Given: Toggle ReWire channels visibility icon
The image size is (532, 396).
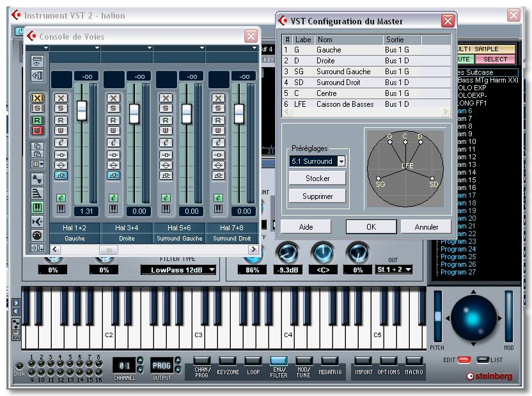Looking at the screenshot, I should 37,221.
